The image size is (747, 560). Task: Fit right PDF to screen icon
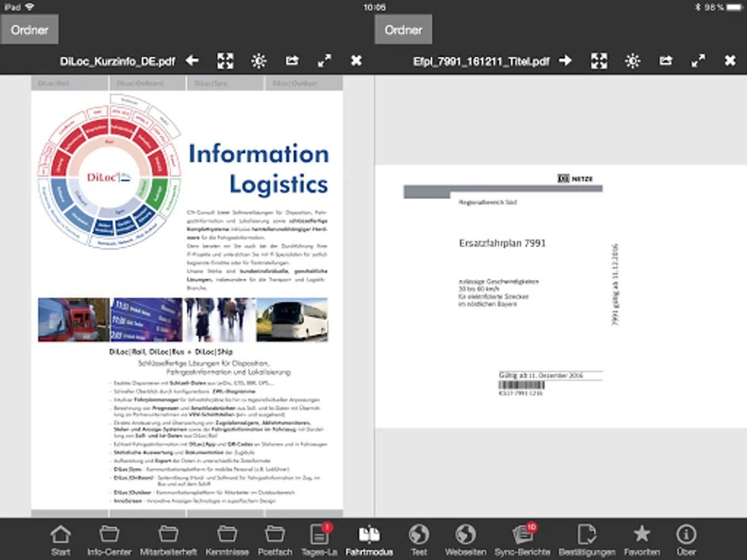click(x=599, y=61)
